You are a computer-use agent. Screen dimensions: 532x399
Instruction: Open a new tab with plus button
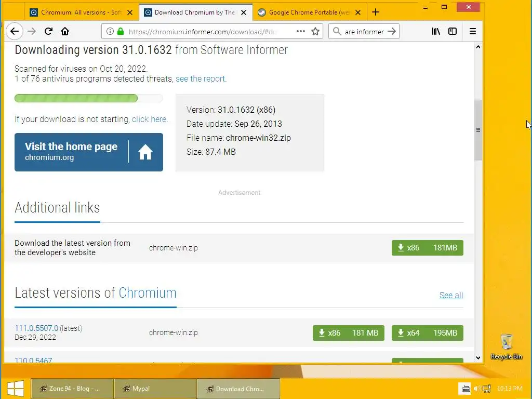click(376, 12)
